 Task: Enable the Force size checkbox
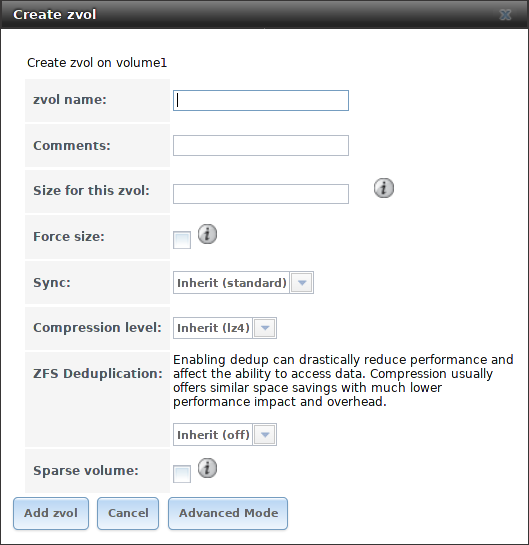pos(182,240)
